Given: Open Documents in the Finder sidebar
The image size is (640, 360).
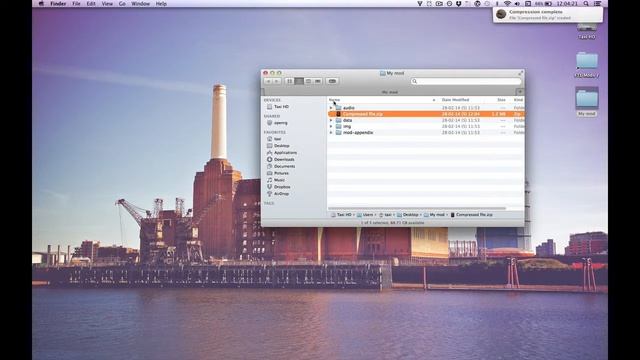Looking at the screenshot, I should 281,167.
